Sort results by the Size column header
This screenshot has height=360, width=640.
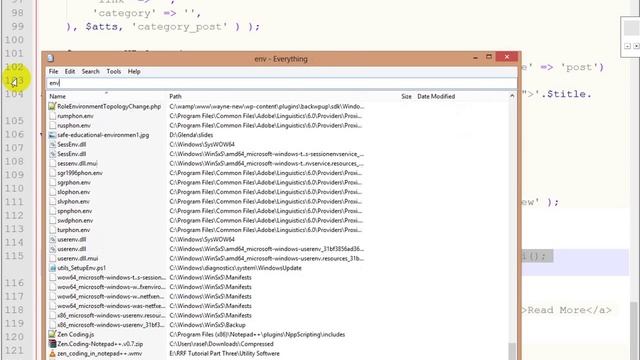click(406, 96)
